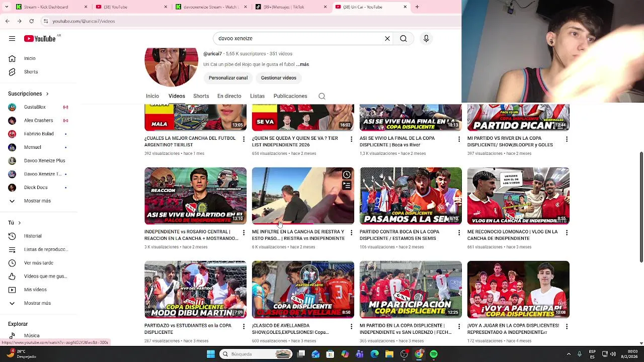Click Windows taskbar search box

(257, 354)
